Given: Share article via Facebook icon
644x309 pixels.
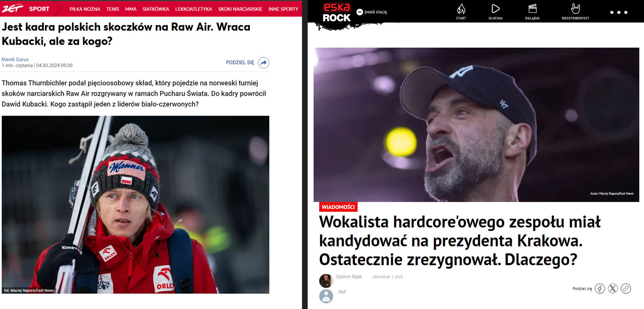Looking at the screenshot, I should 600,288.
